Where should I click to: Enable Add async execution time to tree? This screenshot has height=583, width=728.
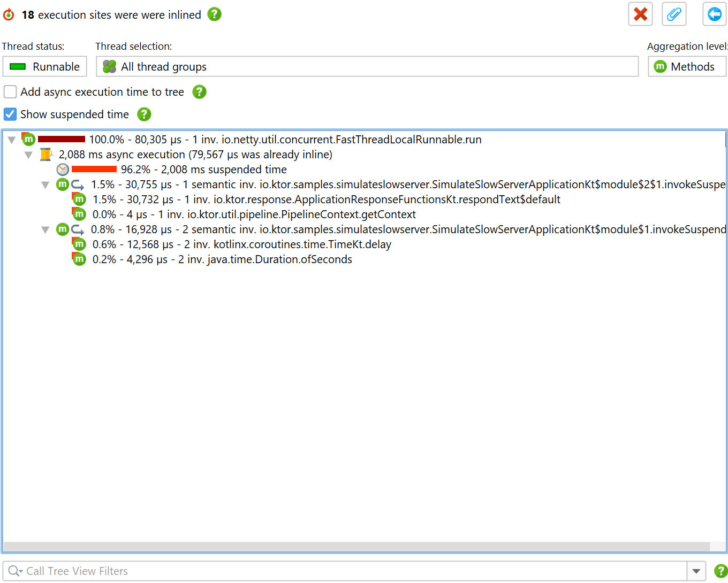click(10, 92)
